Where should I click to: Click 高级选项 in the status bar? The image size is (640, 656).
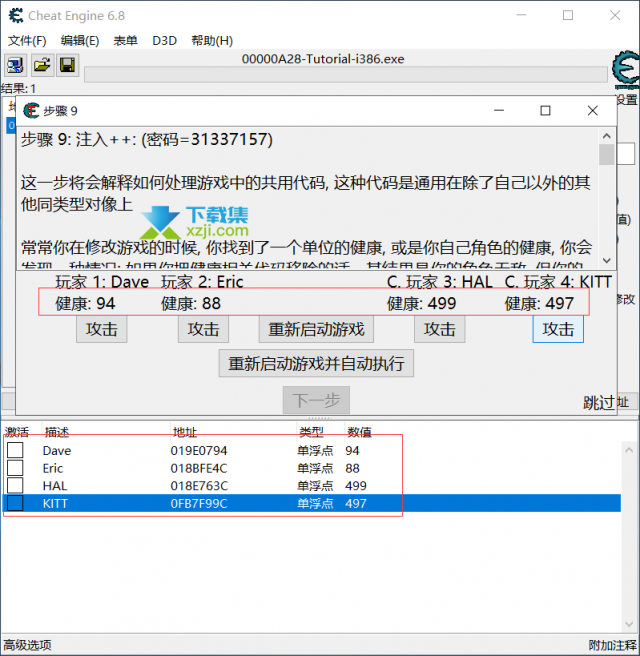27,645
